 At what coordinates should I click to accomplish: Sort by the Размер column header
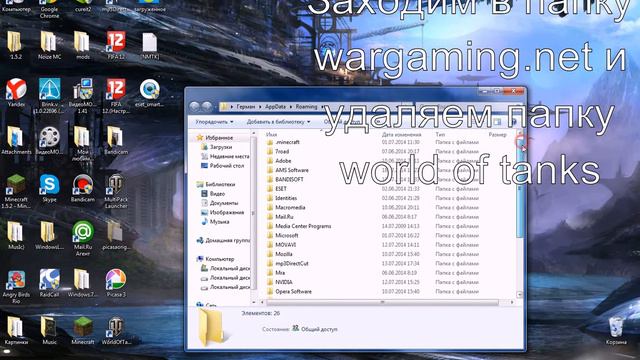click(x=497, y=134)
